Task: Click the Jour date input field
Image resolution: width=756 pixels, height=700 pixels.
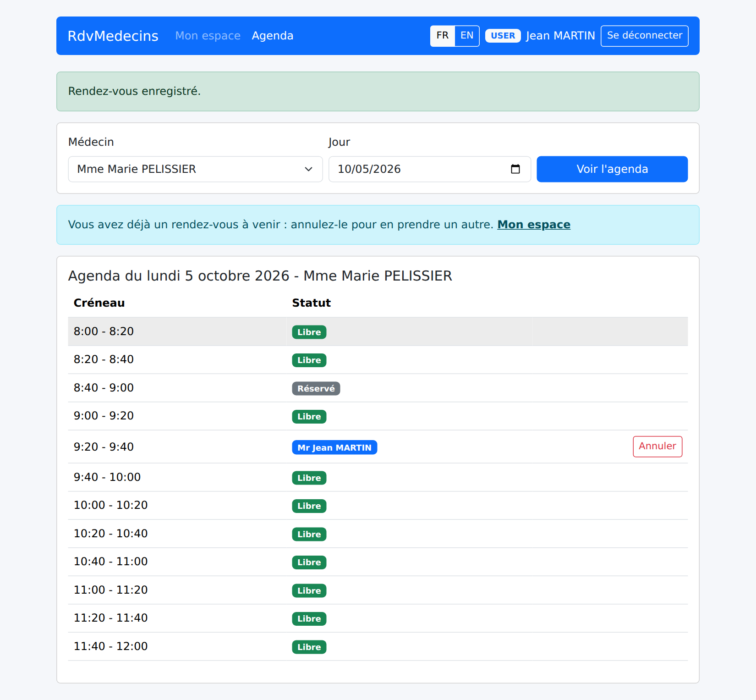Action: [x=430, y=169]
